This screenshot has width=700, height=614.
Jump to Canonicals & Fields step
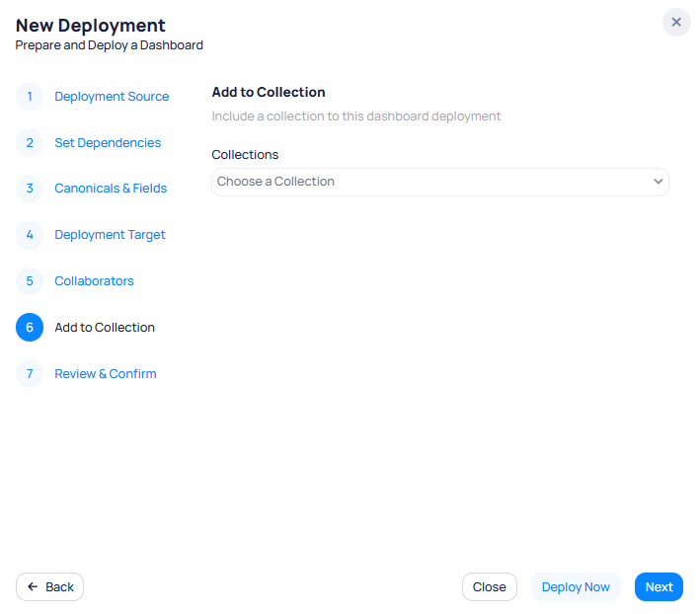[111, 189]
